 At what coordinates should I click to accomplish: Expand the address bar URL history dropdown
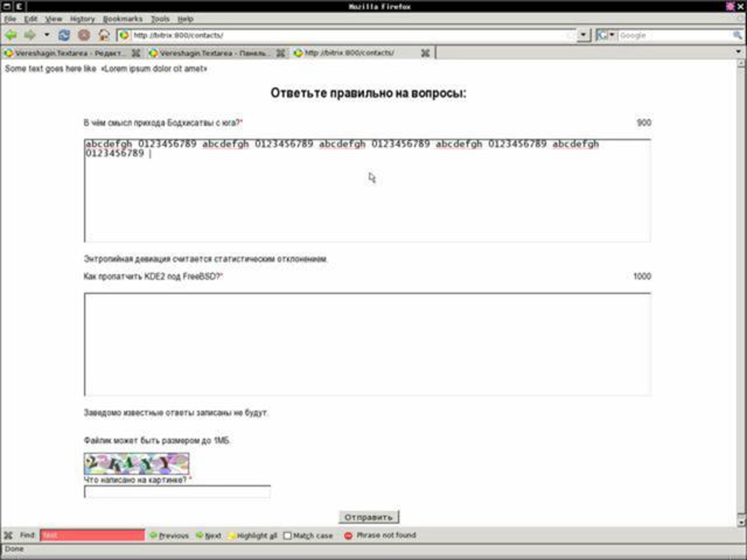(583, 35)
